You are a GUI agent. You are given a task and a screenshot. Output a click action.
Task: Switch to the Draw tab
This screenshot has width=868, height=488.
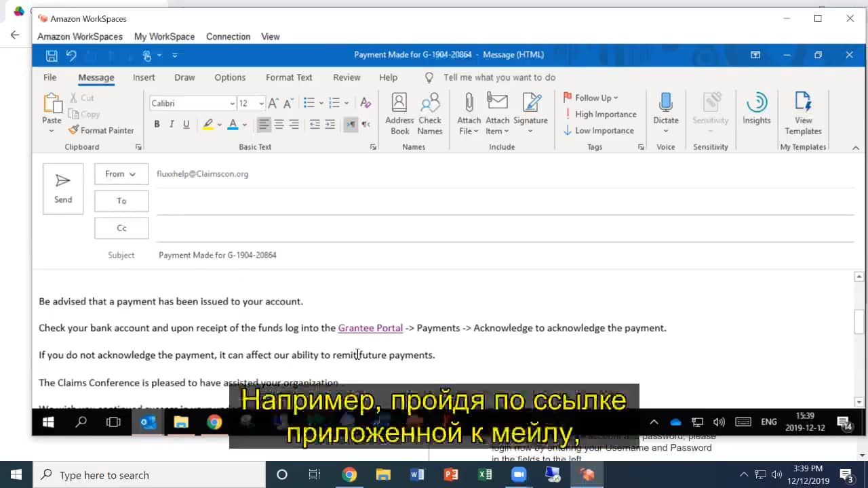(184, 77)
